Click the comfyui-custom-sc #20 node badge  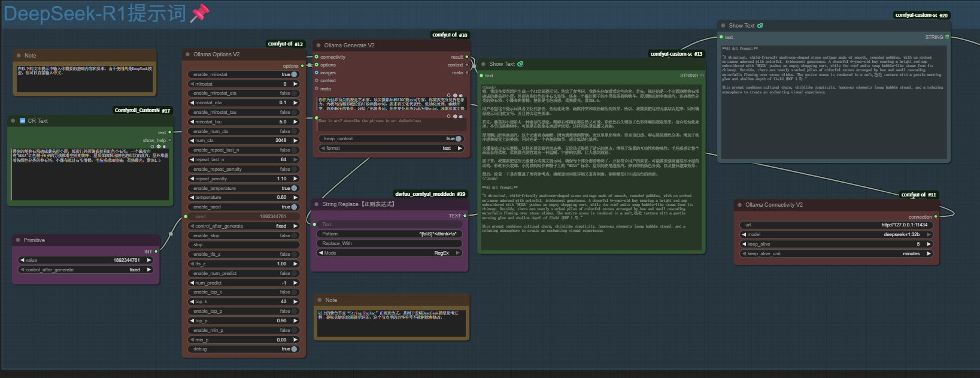922,15
